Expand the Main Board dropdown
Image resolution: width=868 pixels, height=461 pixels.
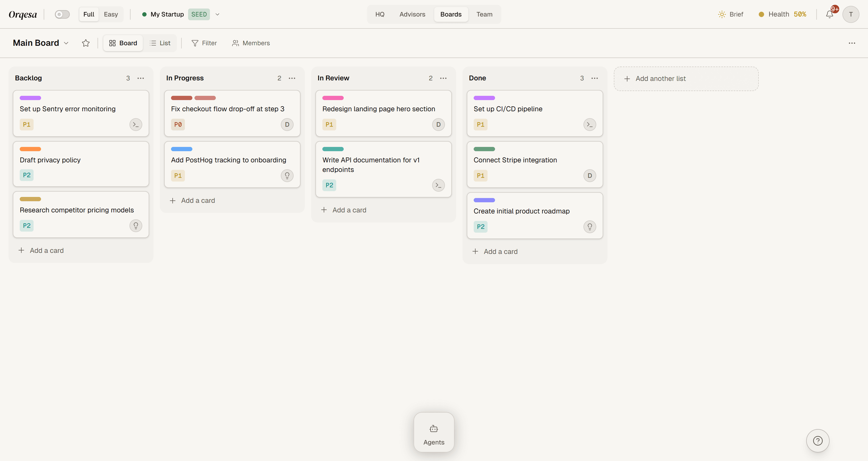tap(66, 43)
